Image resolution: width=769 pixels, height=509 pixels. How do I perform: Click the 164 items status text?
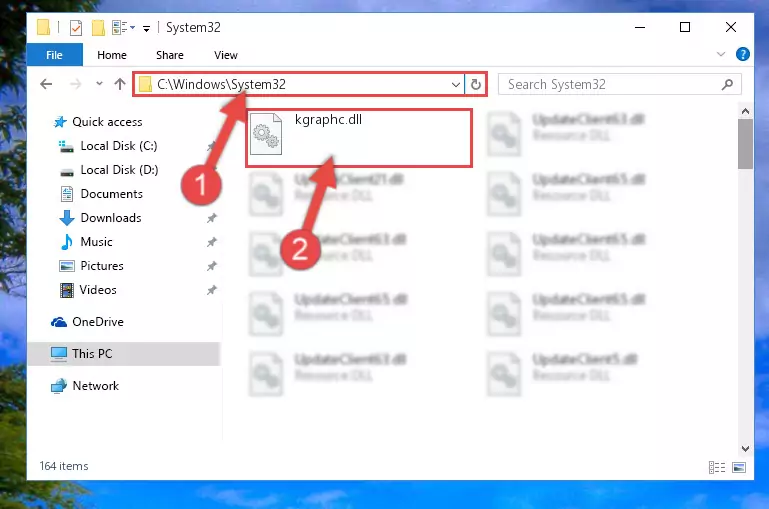tap(64, 466)
